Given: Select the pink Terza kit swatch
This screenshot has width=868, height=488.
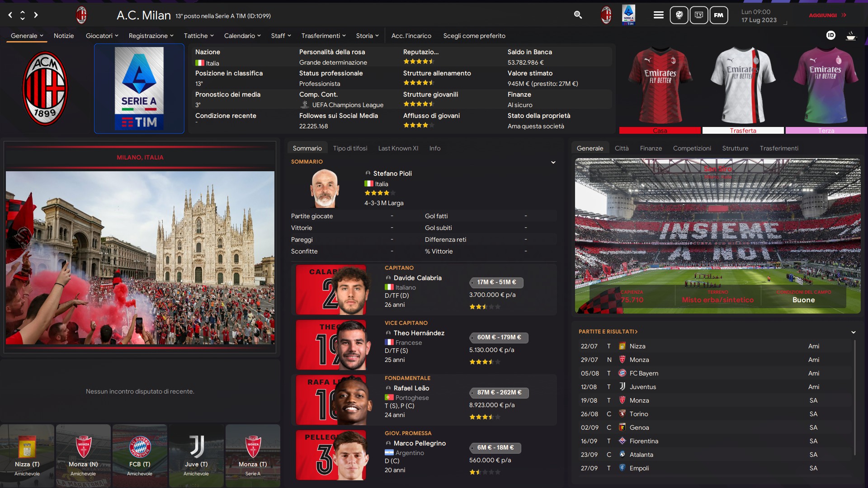Looking at the screenshot, I should [x=826, y=131].
